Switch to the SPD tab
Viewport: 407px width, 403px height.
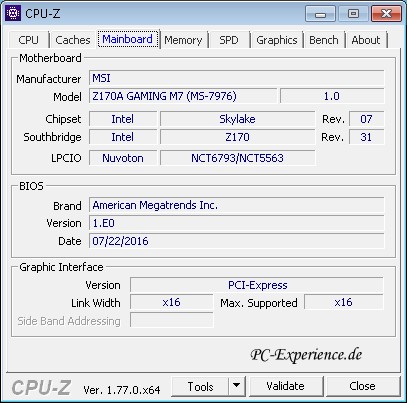[x=229, y=40]
